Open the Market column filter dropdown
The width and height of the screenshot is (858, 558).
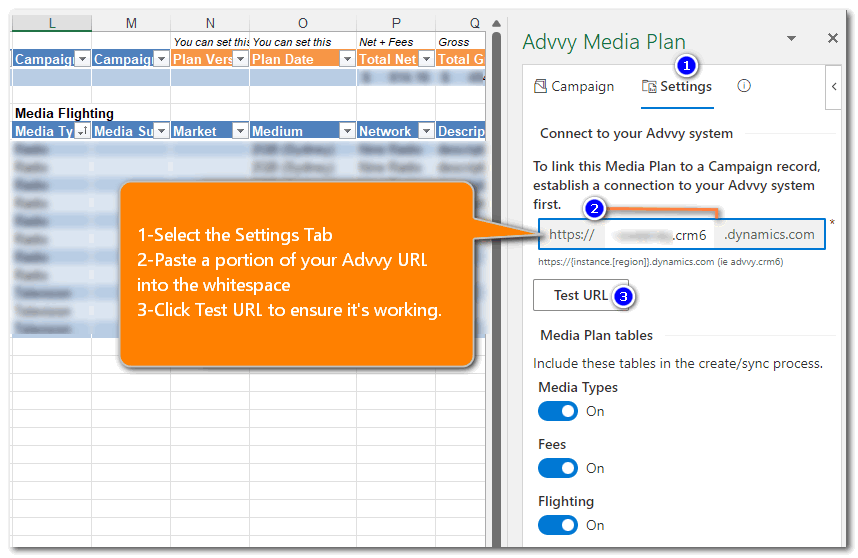(240, 131)
